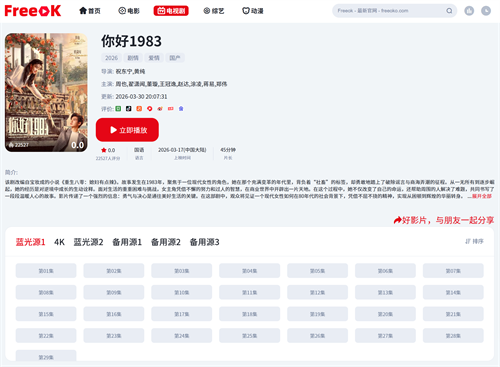The width and height of the screenshot is (500, 367).
Task: Play episode 第22集
Action: [x=46, y=336]
